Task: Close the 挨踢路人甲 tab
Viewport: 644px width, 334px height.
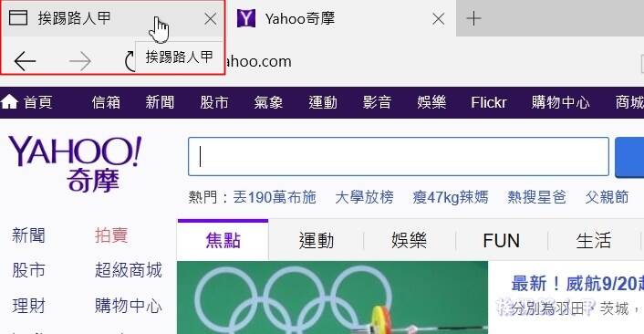Action: coord(211,18)
